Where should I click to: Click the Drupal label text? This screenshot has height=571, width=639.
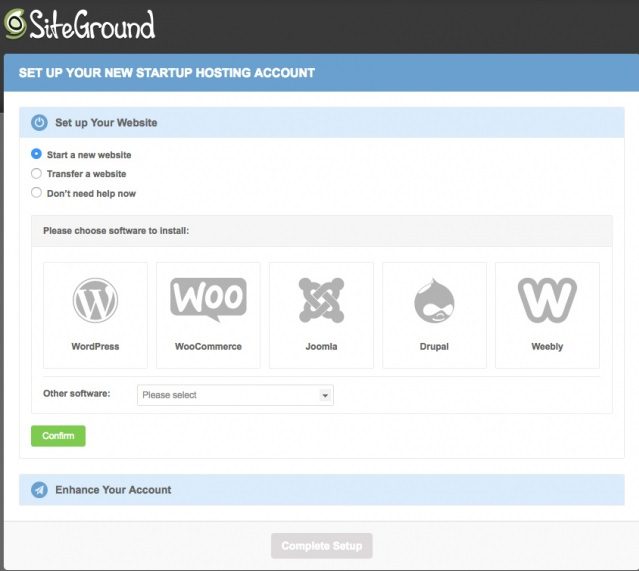point(434,346)
